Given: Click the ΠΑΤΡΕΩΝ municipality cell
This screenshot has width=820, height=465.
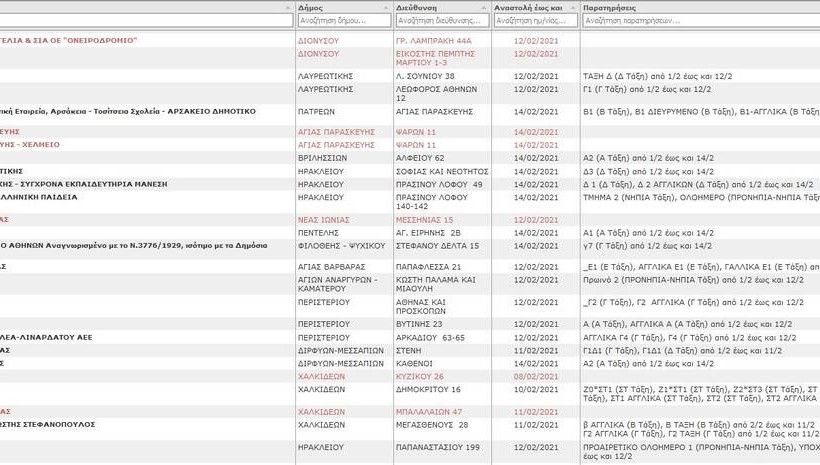Looking at the screenshot, I should tap(316, 111).
